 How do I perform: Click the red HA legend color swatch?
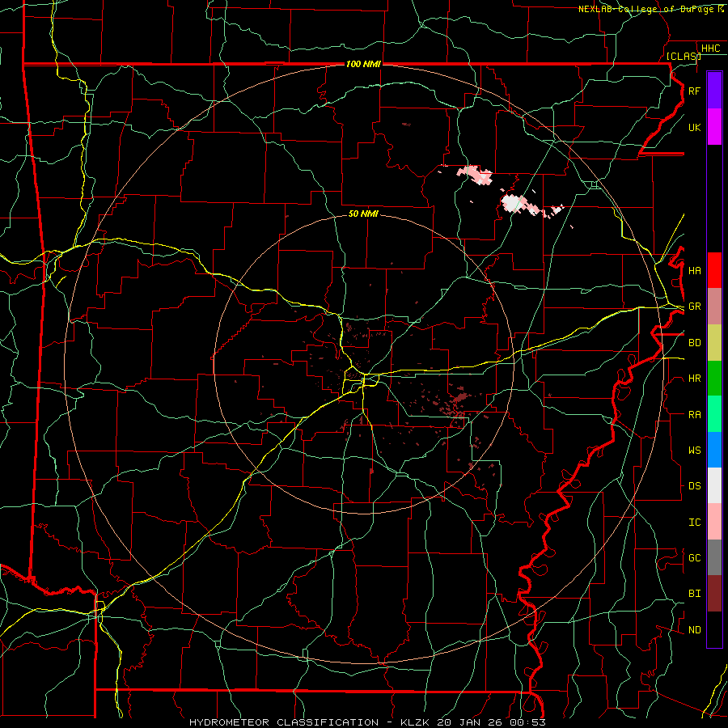[x=714, y=270]
